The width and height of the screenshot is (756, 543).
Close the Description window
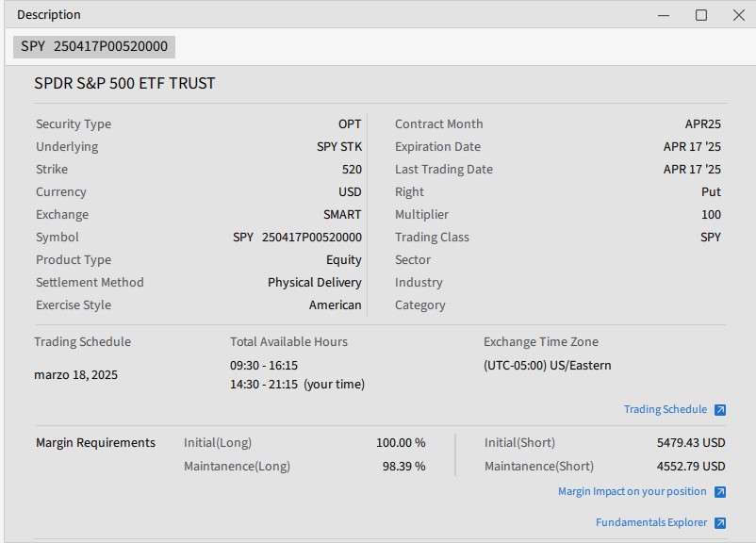pyautogui.click(x=739, y=15)
